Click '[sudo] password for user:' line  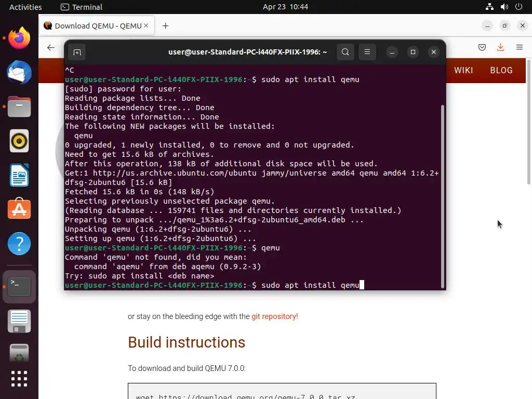point(123,88)
